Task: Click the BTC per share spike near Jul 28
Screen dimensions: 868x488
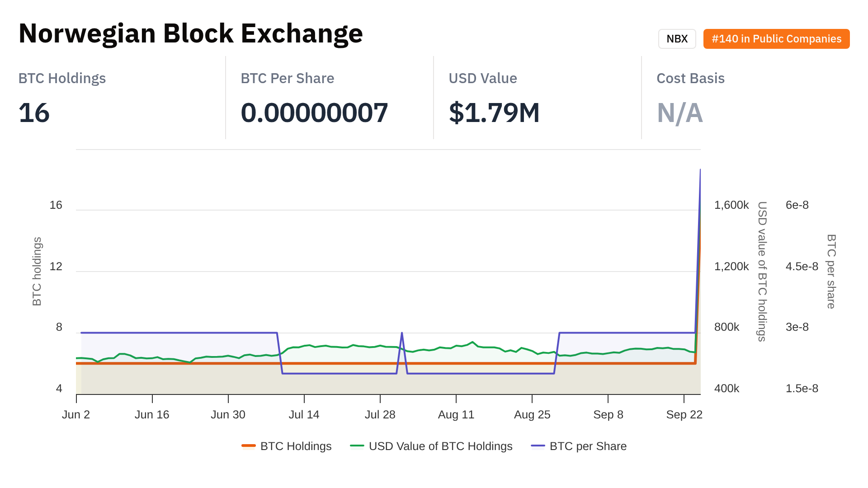Action: [402, 334]
